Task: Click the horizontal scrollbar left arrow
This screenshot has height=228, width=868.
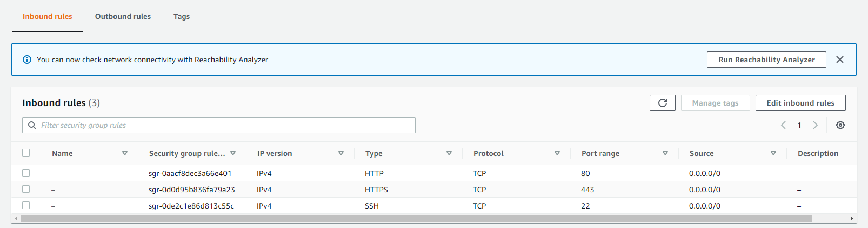Action: point(16,219)
